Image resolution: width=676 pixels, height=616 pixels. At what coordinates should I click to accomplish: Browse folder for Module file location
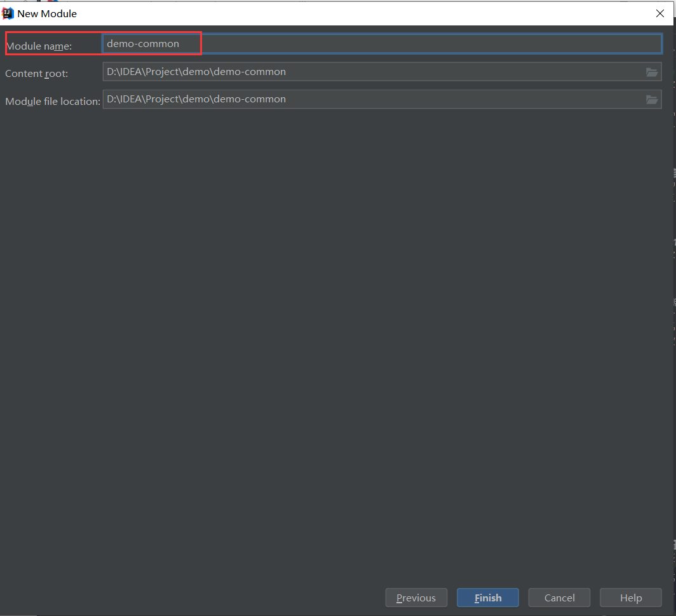[652, 100]
